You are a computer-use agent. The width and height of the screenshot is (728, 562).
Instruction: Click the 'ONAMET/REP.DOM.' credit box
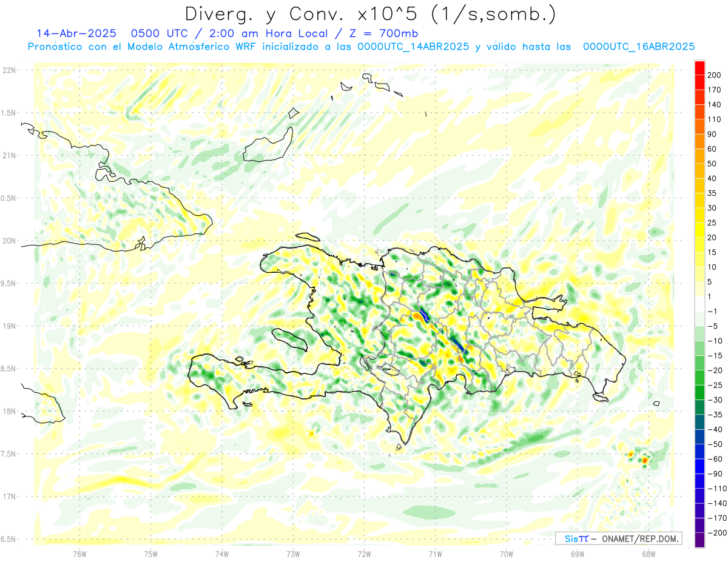618,538
